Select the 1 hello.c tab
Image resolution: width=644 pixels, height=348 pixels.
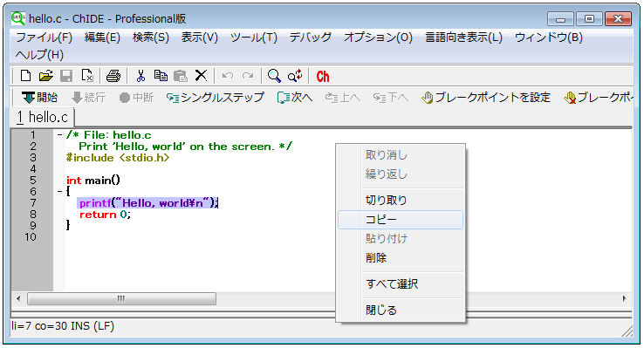click(x=42, y=118)
